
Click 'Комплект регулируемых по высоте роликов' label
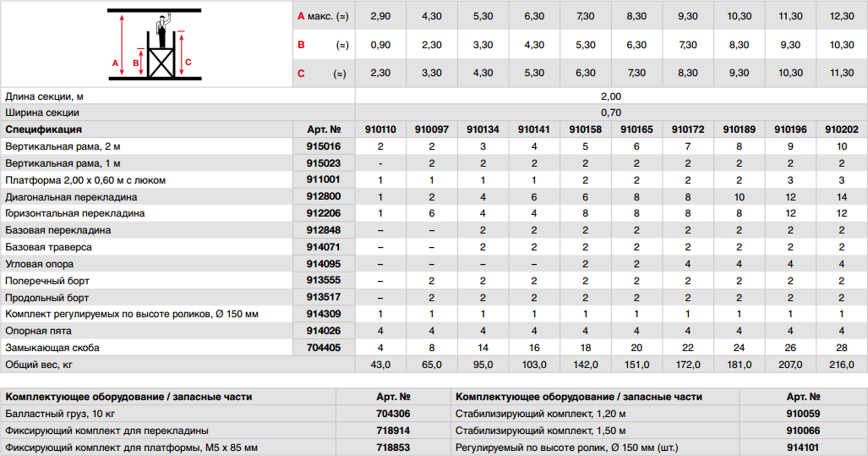click(132, 314)
